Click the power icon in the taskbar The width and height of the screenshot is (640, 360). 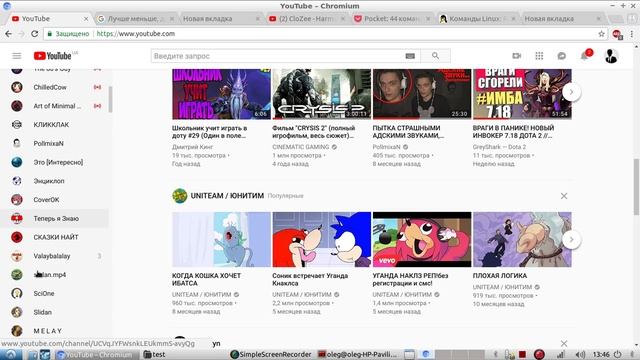click(618, 355)
